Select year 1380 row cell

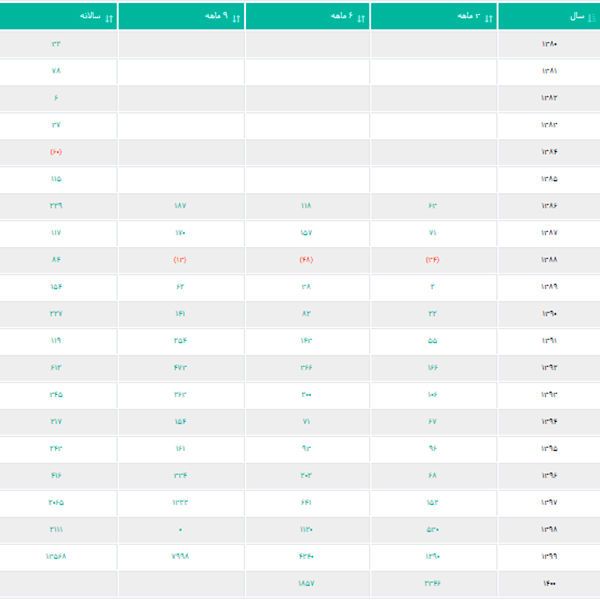(x=549, y=44)
